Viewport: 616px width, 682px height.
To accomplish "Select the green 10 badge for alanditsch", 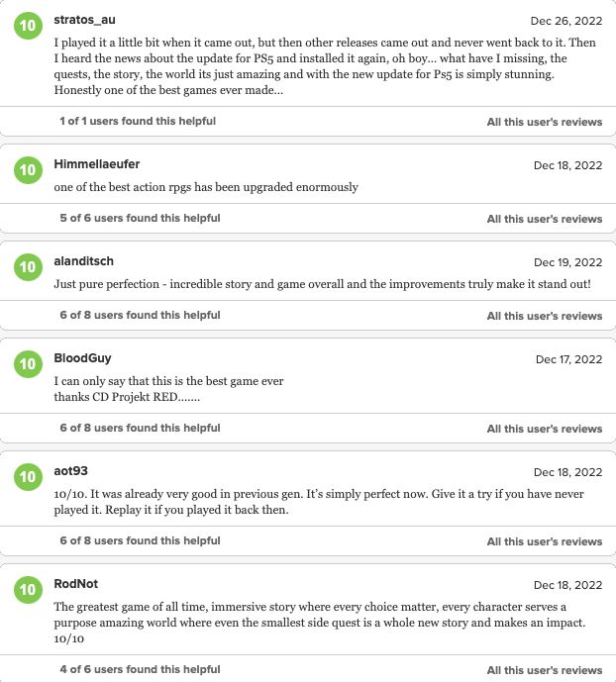I will pyautogui.click(x=28, y=267).
